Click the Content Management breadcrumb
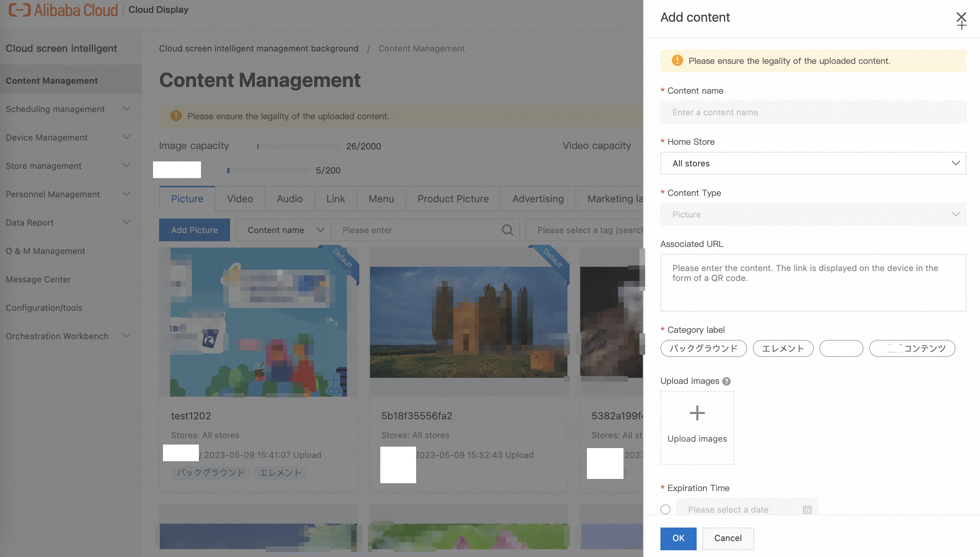The height and width of the screenshot is (557, 980). (x=421, y=49)
